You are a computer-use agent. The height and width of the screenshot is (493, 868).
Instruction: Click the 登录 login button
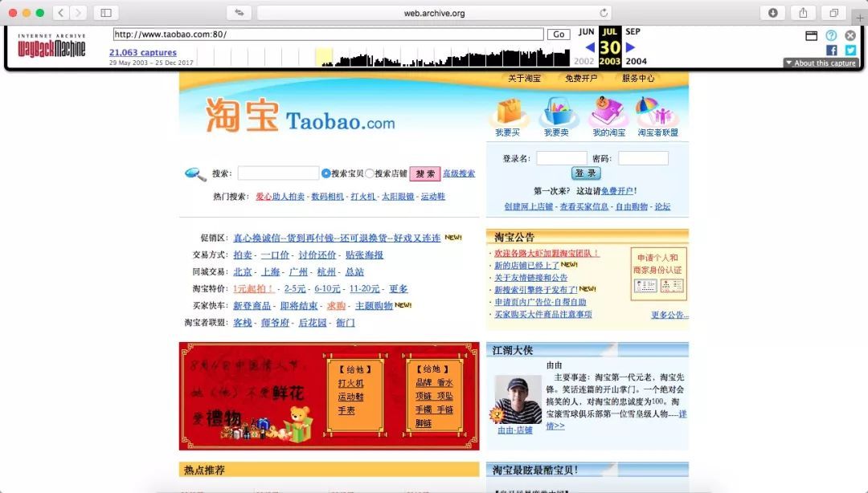click(x=586, y=173)
